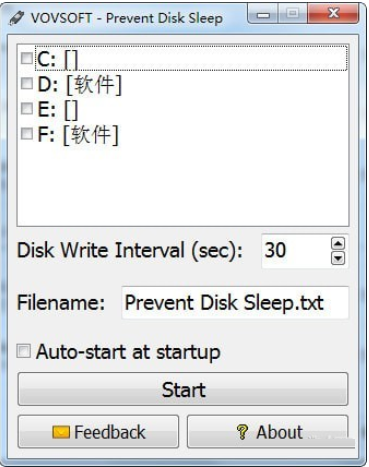
Task: Select the F: [软件] drive row label
Action: [78, 135]
